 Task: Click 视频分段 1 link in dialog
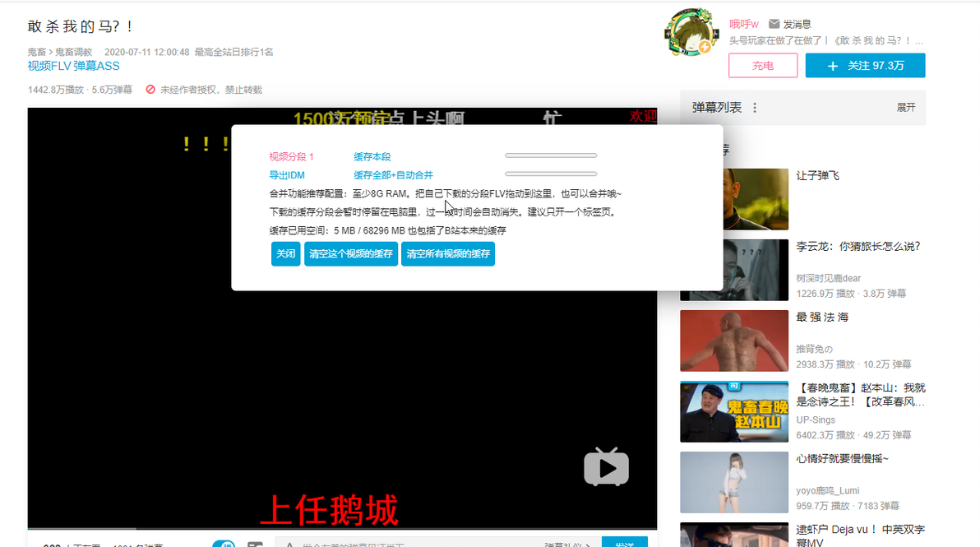click(291, 157)
